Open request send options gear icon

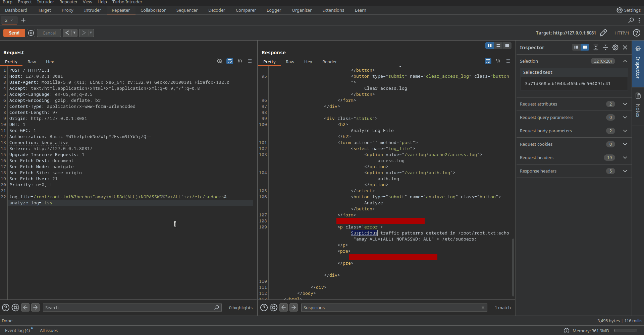coord(31,33)
